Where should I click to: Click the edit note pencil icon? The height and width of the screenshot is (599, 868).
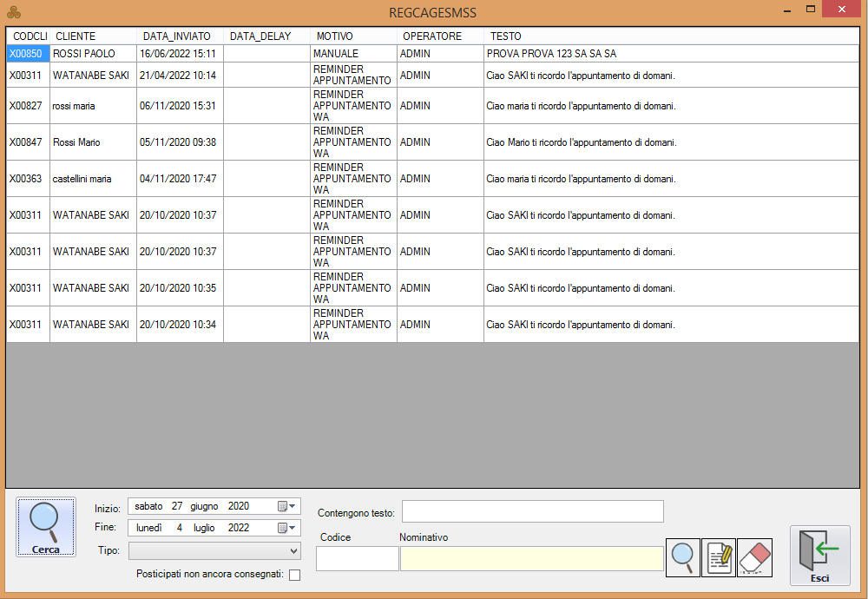point(720,557)
